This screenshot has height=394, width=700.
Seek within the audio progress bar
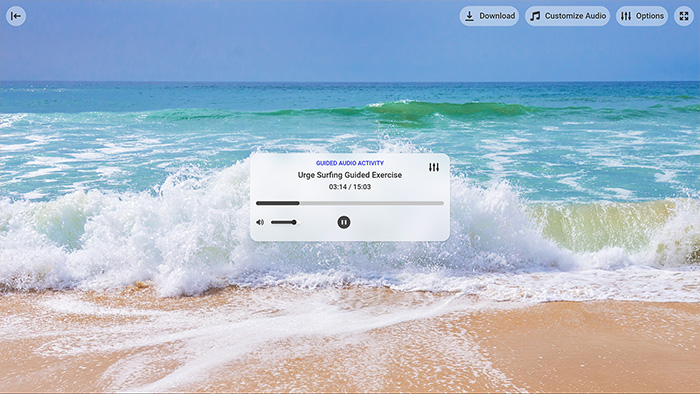tap(350, 203)
